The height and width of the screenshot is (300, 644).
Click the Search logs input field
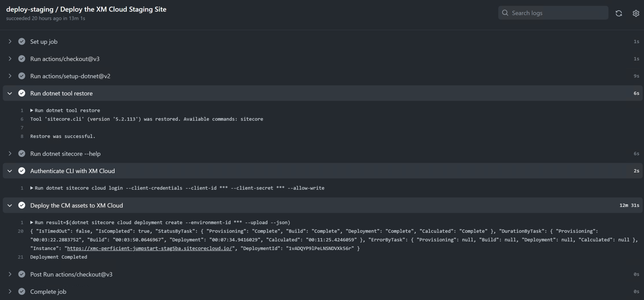click(x=553, y=13)
